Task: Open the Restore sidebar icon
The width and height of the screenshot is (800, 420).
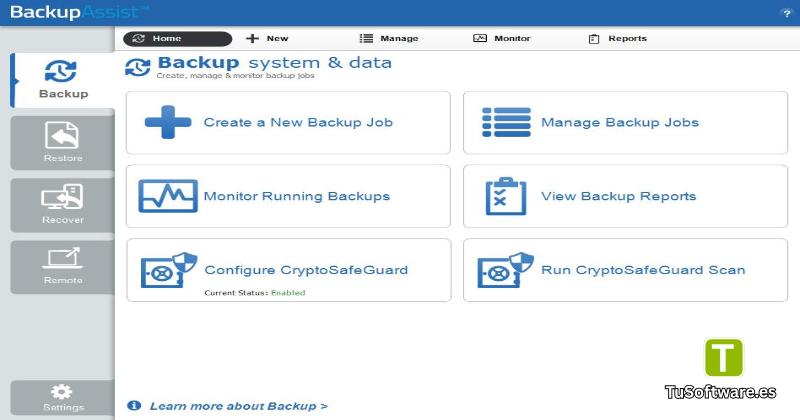Action: (62, 135)
